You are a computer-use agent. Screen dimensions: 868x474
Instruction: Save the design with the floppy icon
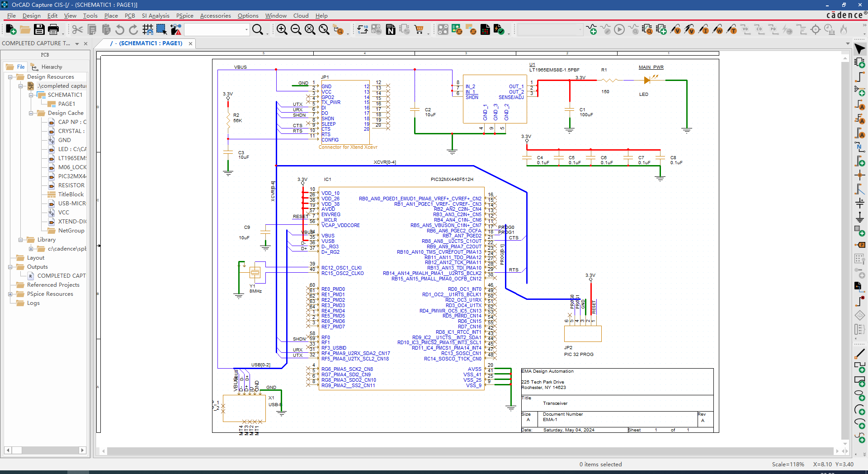(x=39, y=30)
